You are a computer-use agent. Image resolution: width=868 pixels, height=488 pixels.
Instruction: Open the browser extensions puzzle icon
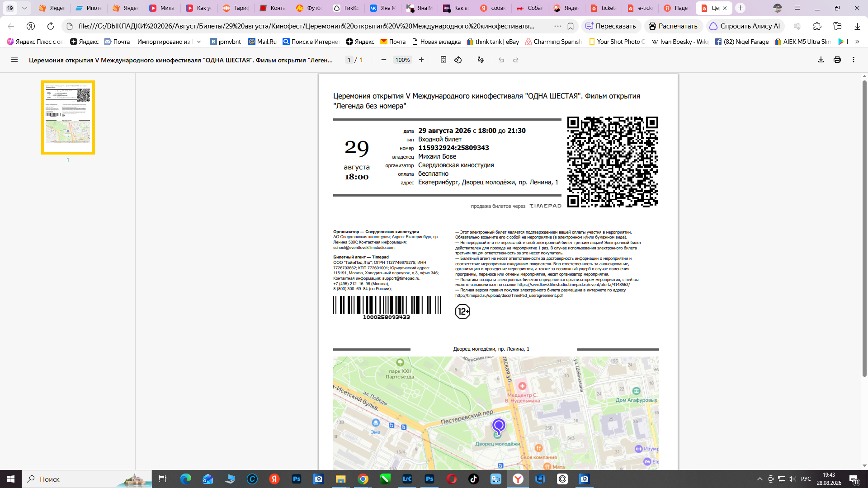click(817, 26)
